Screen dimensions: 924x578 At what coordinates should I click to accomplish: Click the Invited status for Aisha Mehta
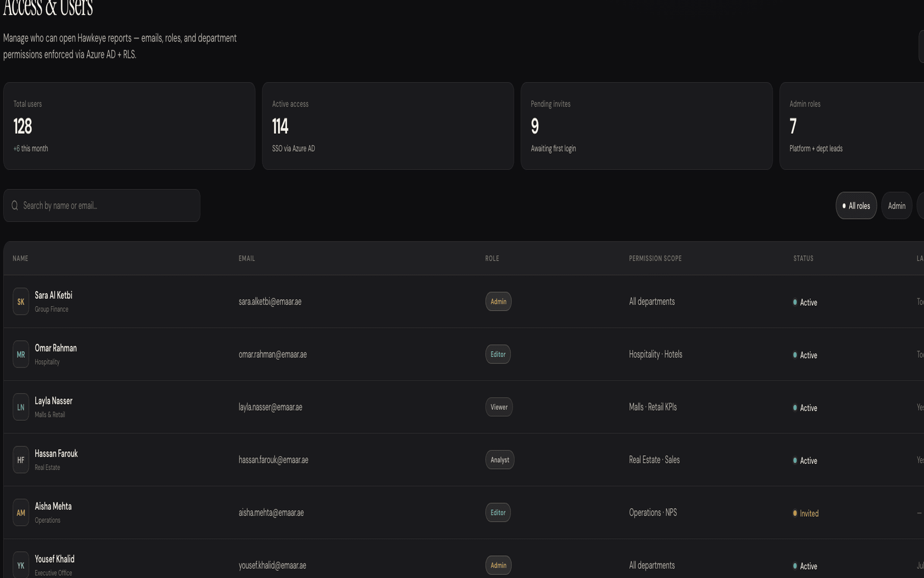pos(806,513)
